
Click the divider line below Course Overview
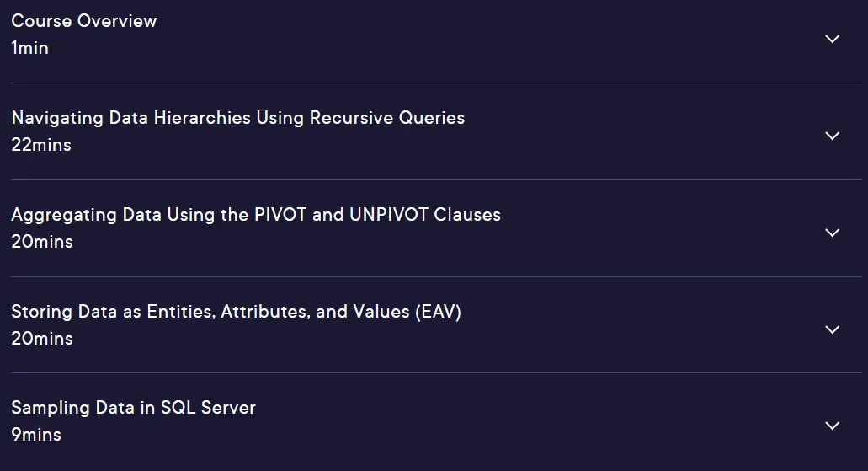(436, 83)
